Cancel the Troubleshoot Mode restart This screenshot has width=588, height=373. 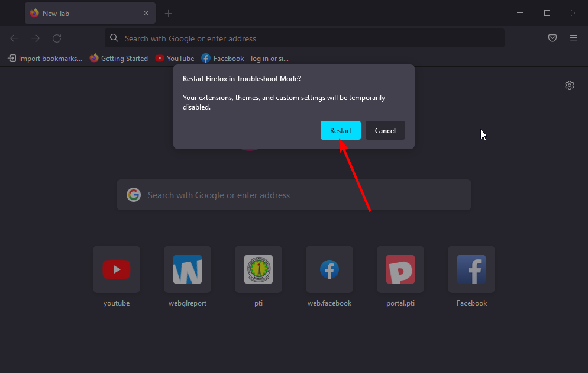tap(385, 130)
